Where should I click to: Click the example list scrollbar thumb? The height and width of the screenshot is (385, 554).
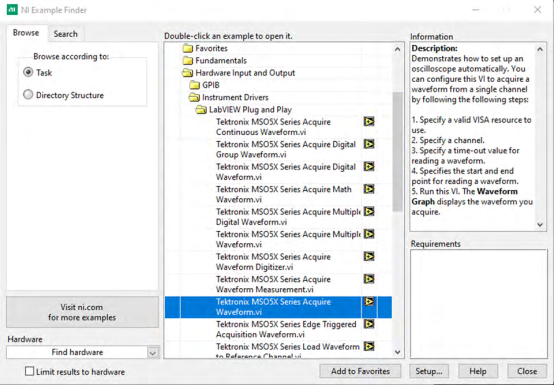pos(397,152)
